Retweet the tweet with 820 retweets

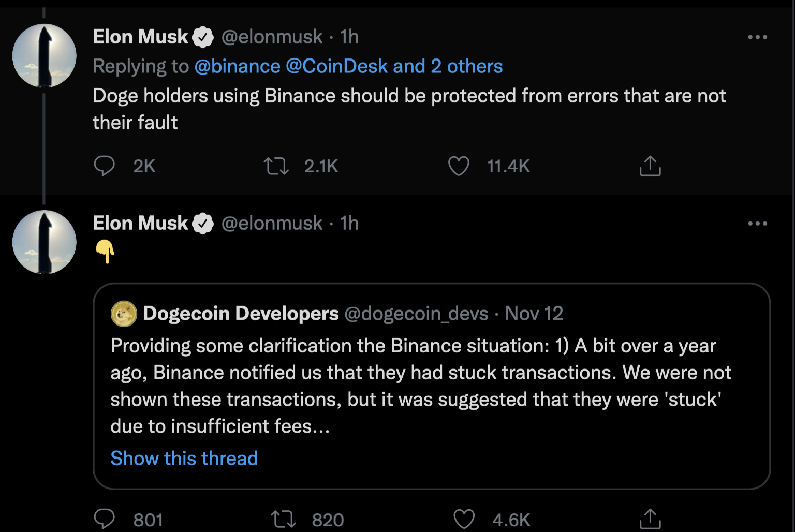(x=283, y=519)
